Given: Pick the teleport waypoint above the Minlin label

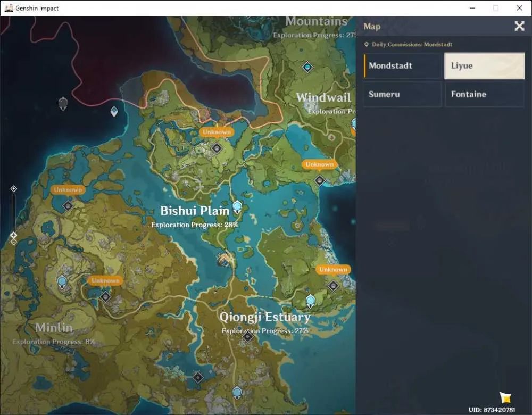Looking at the screenshot, I should pos(62,282).
